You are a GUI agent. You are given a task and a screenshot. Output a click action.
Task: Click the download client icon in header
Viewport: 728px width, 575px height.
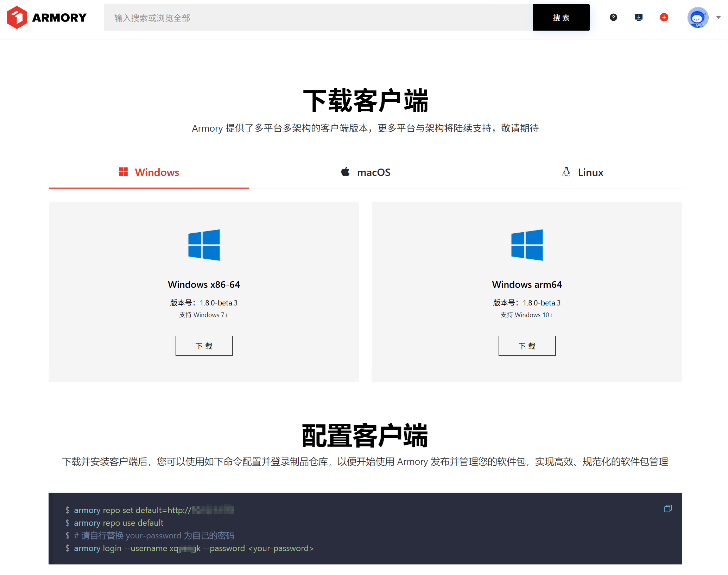pyautogui.click(x=639, y=17)
